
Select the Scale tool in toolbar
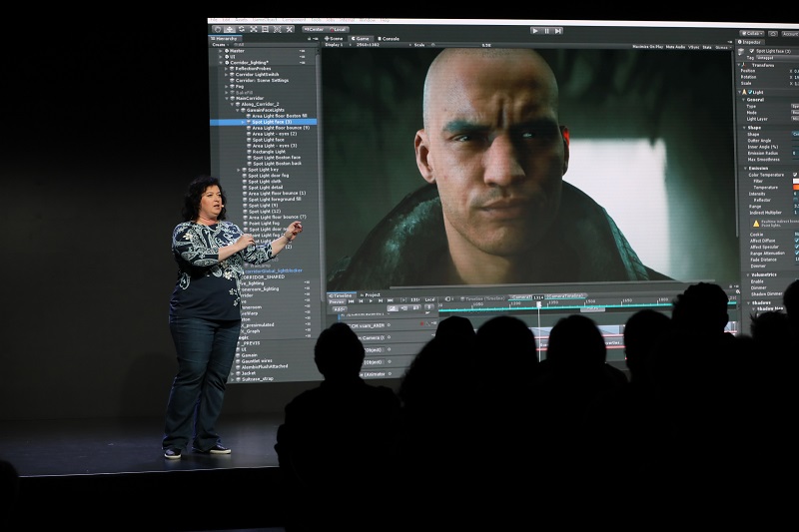(x=254, y=29)
